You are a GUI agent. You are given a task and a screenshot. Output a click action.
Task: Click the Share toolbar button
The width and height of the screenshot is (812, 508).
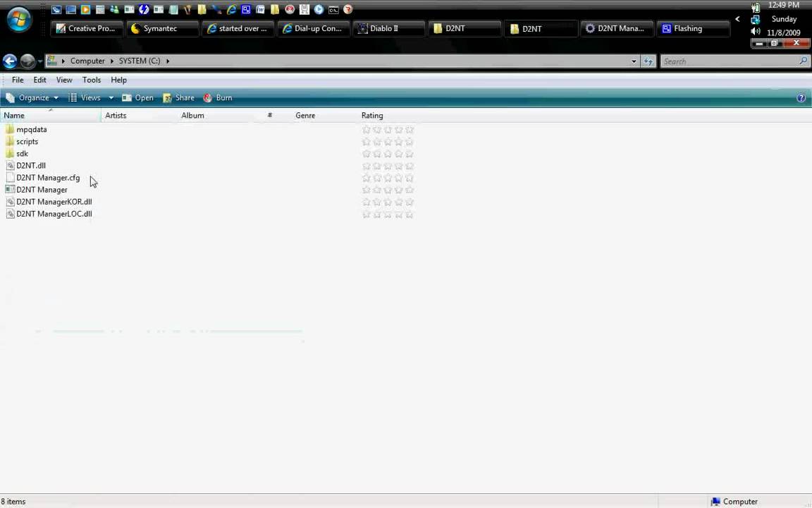[178, 97]
